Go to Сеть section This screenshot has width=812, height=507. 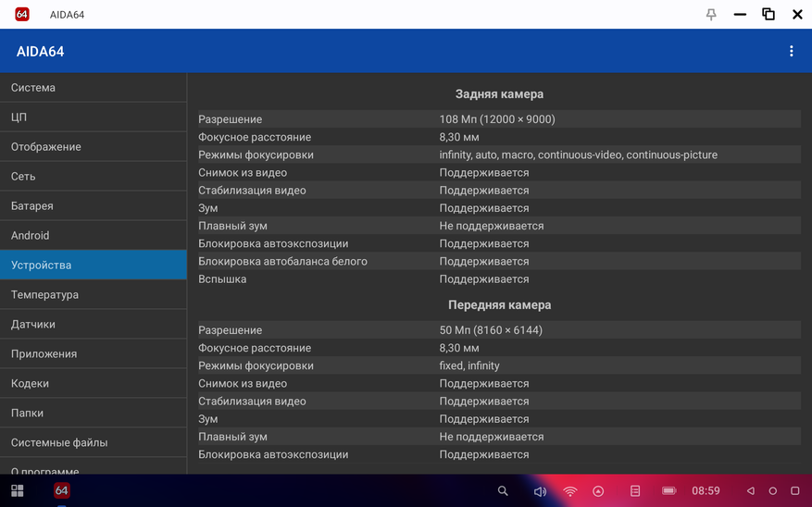pyautogui.click(x=94, y=176)
